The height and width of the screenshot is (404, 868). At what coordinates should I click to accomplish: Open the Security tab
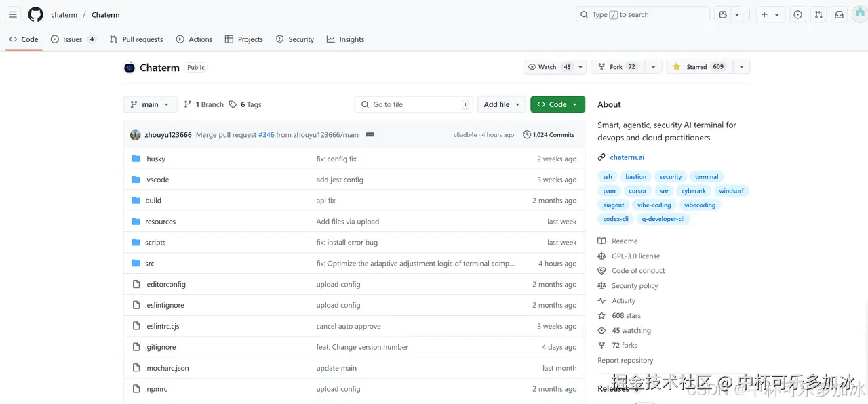point(295,39)
